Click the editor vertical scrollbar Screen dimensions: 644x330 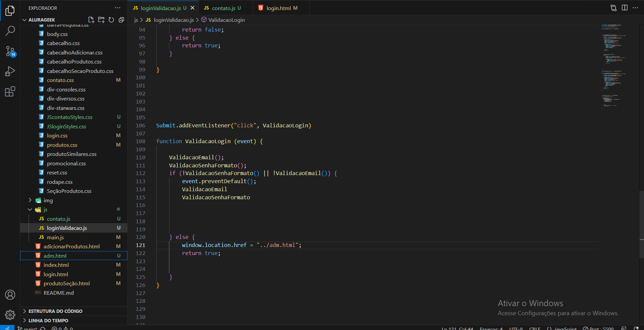click(642, 224)
